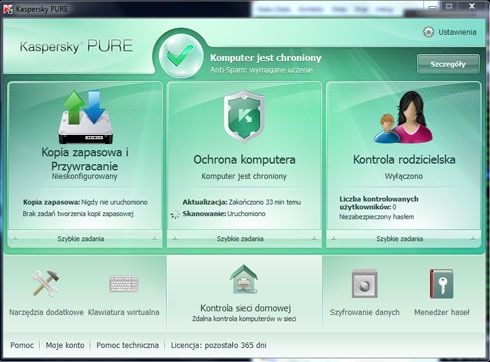Image resolution: width=490 pixels, height=362 pixels.
Task: Open the Pomoc link
Action: click(22, 345)
